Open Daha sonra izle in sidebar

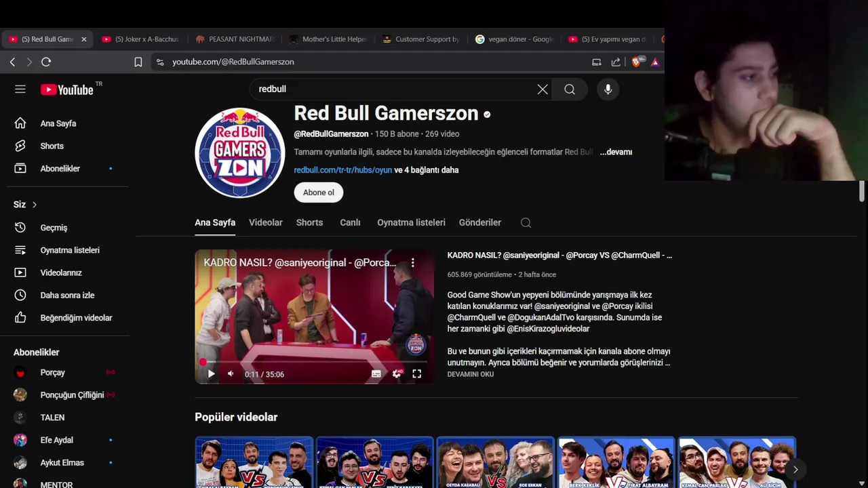[x=68, y=295]
